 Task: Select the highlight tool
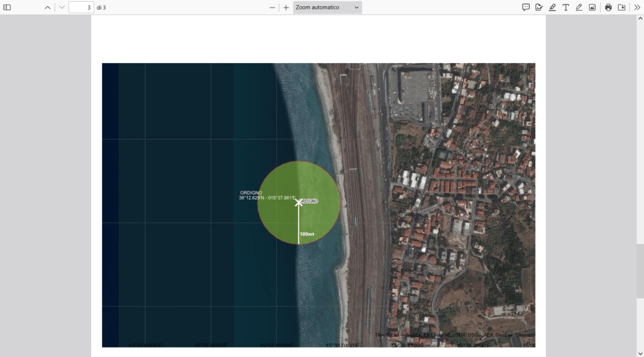[552, 8]
